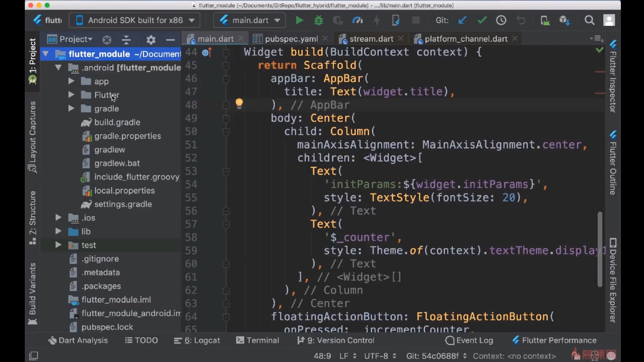
Task: Open the Terminal tool window
Action: pos(258,341)
